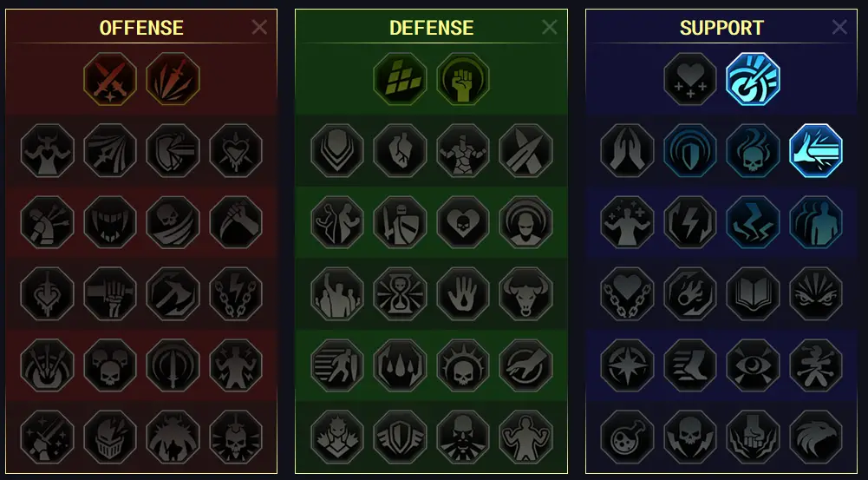Pick the hourglass mastery in Defense

(x=401, y=293)
